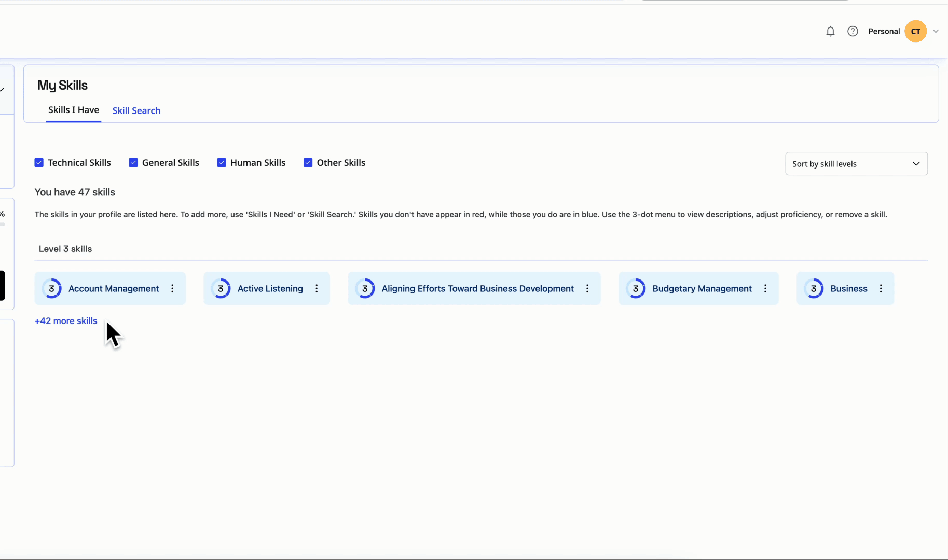The height and width of the screenshot is (560, 948).
Task: Expand the Sort by skill levels dropdown
Action: point(856,164)
